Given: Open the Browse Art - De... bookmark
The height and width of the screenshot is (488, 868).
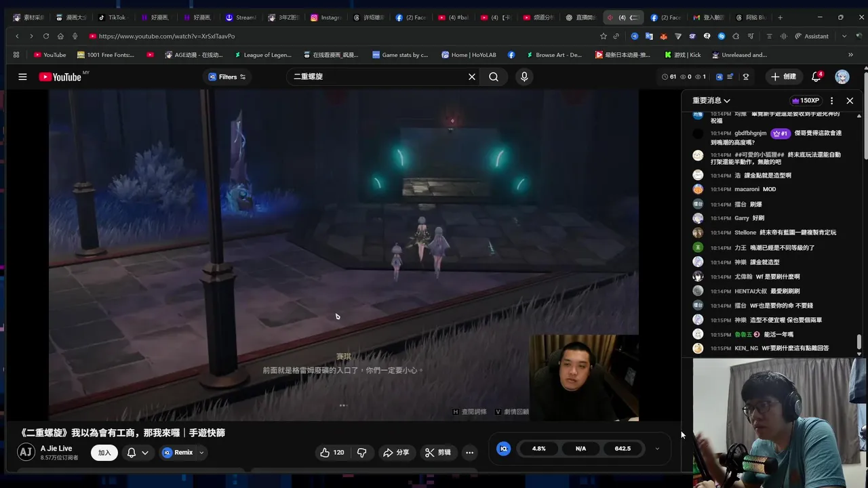Looking at the screenshot, I should [553, 55].
